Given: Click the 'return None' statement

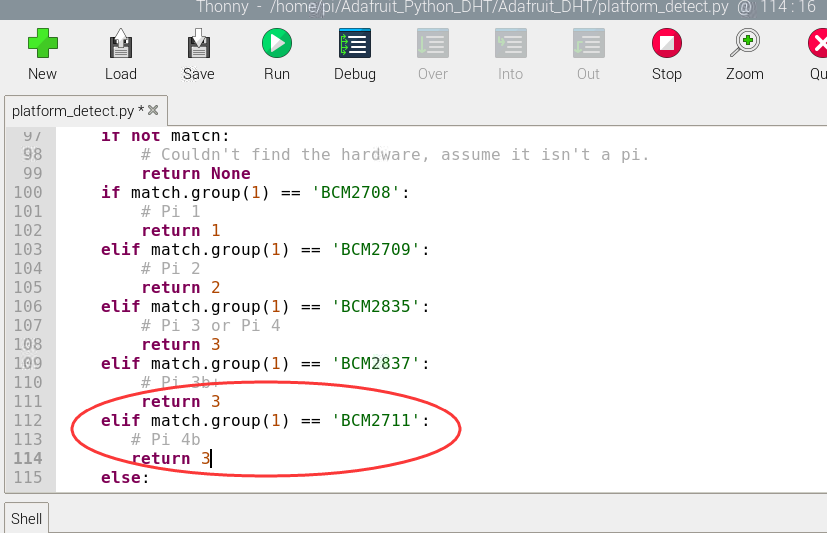Looking at the screenshot, I should click(x=196, y=173).
